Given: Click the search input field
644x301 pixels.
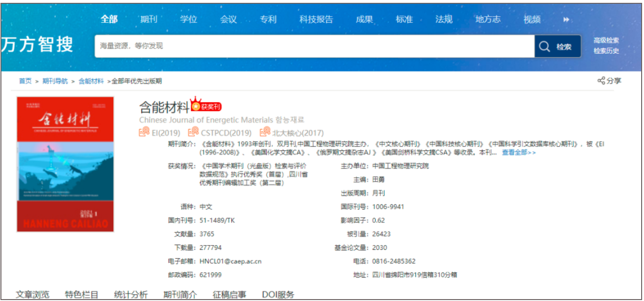Looking at the screenshot, I should pos(313,46).
